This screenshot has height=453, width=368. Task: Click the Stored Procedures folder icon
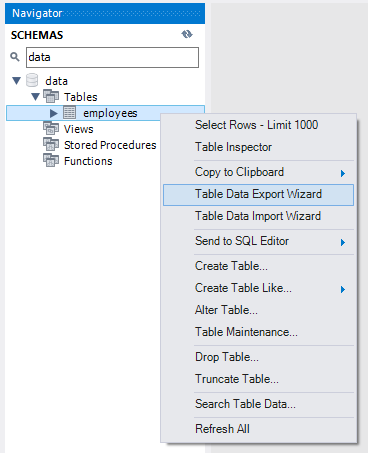(x=51, y=144)
